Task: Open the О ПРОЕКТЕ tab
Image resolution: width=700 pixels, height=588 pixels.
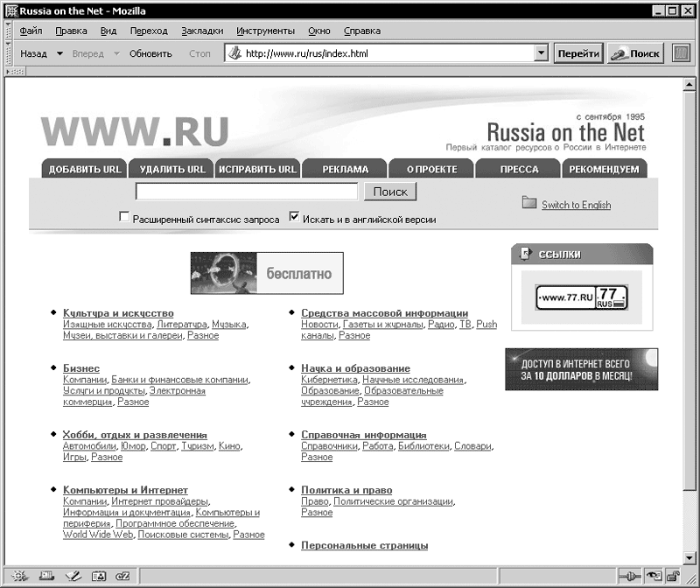Action: point(431,169)
